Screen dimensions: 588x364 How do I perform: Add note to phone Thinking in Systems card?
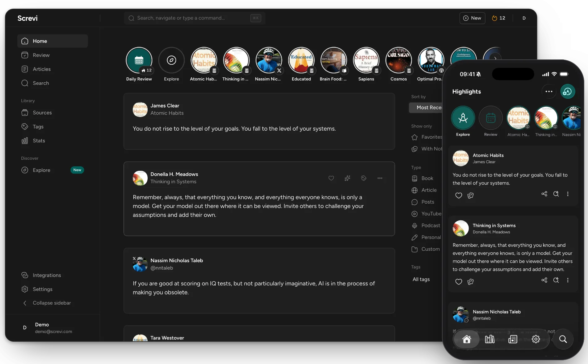(x=471, y=282)
